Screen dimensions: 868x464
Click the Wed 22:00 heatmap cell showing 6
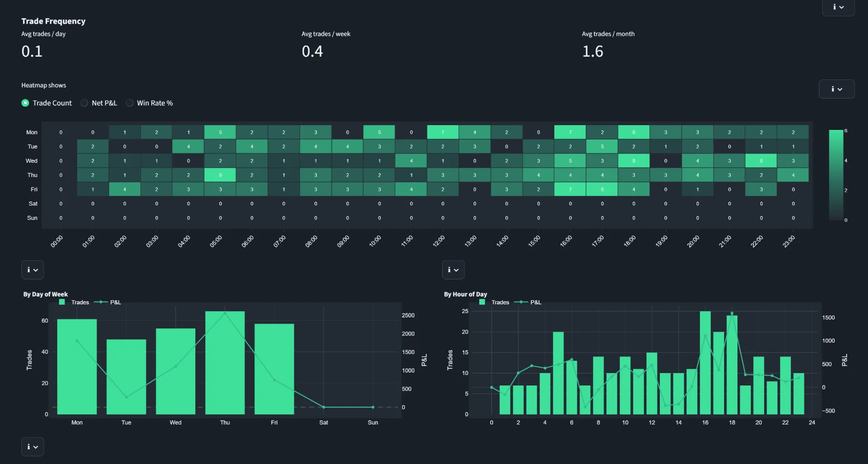tap(761, 161)
